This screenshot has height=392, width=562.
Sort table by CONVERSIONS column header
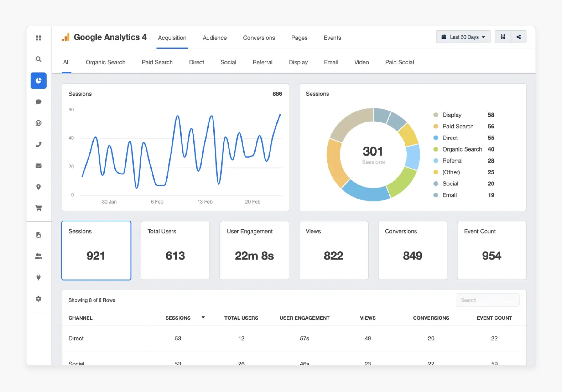pos(431,318)
